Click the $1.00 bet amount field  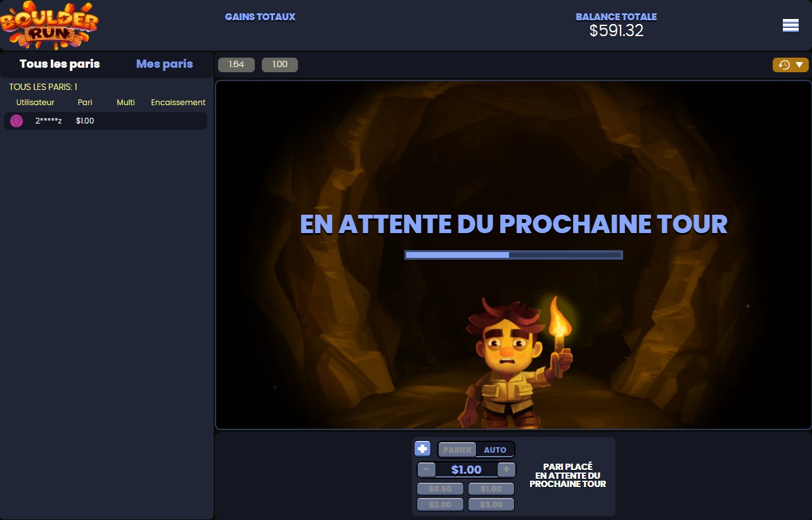pyautogui.click(x=467, y=470)
